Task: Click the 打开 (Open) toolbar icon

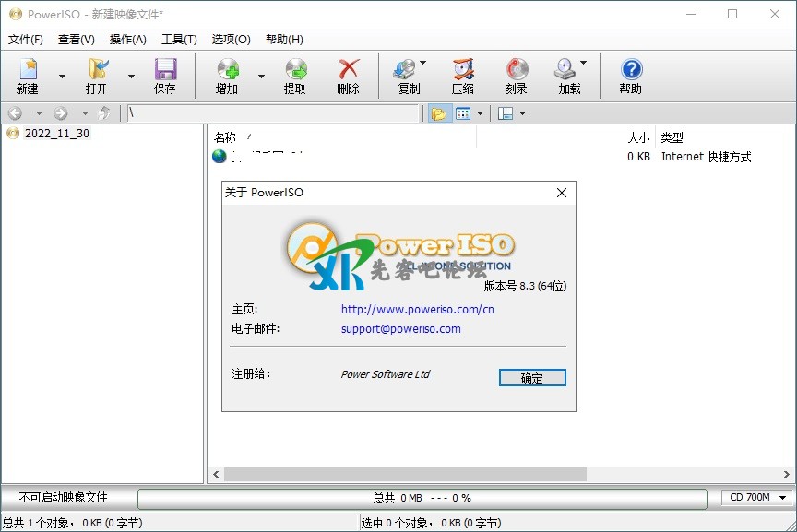Action: click(x=97, y=70)
